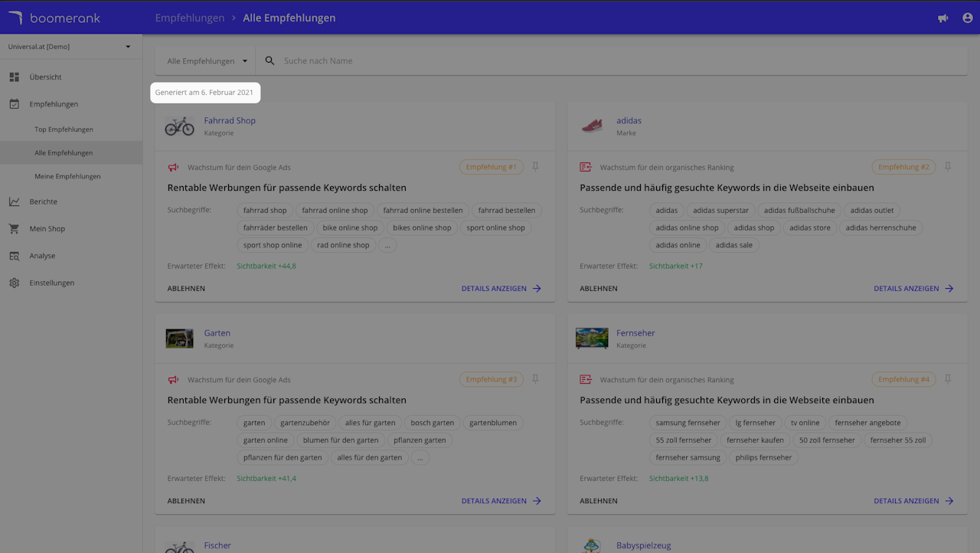The image size is (980, 553).
Task: Click Übersicht dashboard icon in sidebar
Action: tap(14, 77)
